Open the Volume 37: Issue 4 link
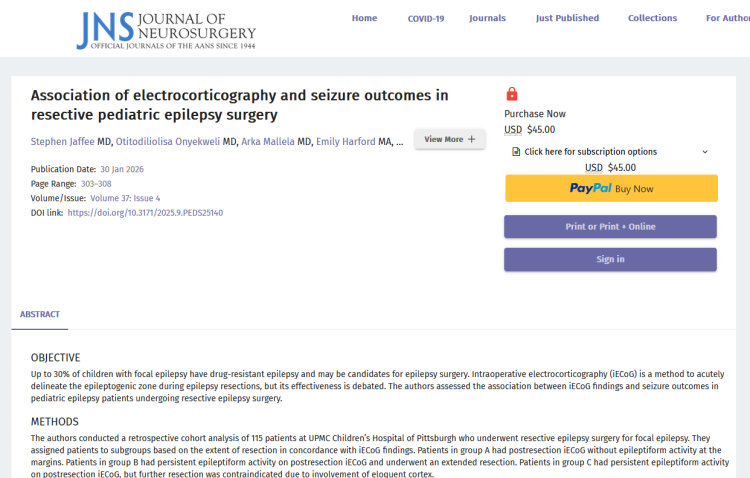750x478 pixels. 125,198
